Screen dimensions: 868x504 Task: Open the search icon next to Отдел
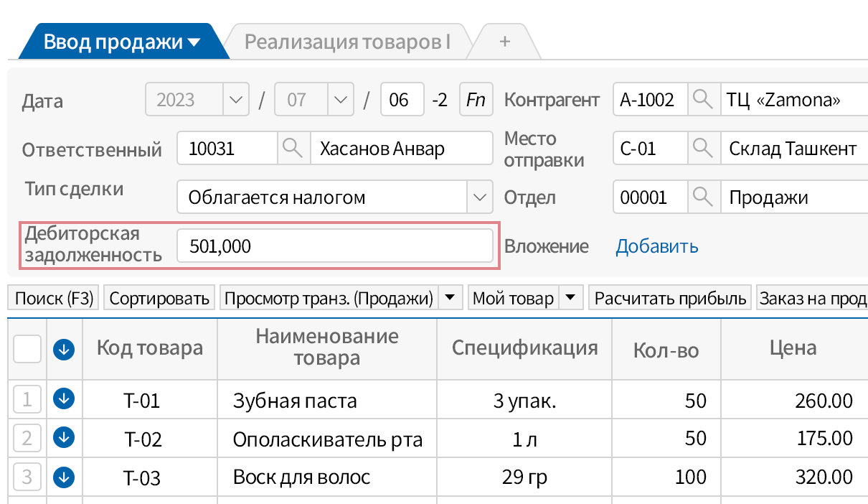click(x=702, y=197)
